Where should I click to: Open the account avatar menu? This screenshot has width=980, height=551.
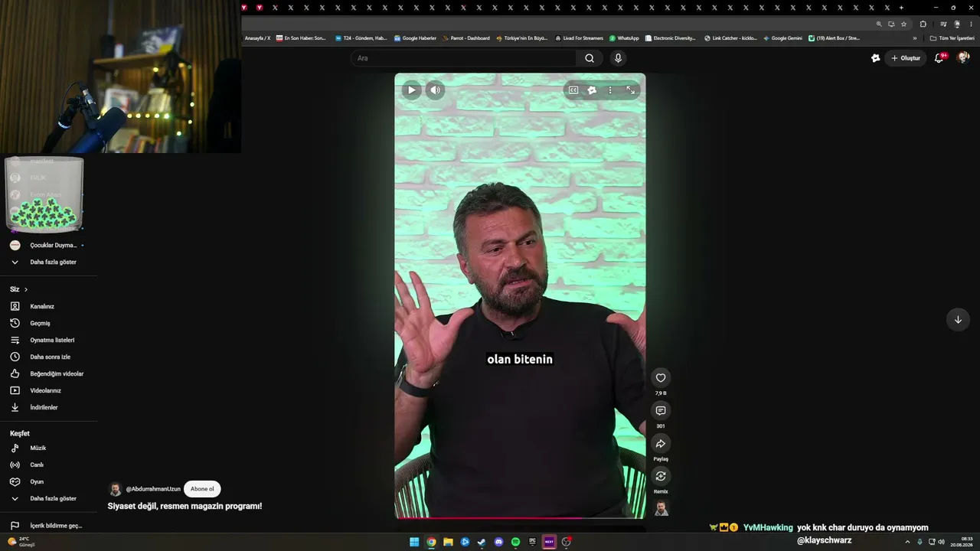(963, 58)
